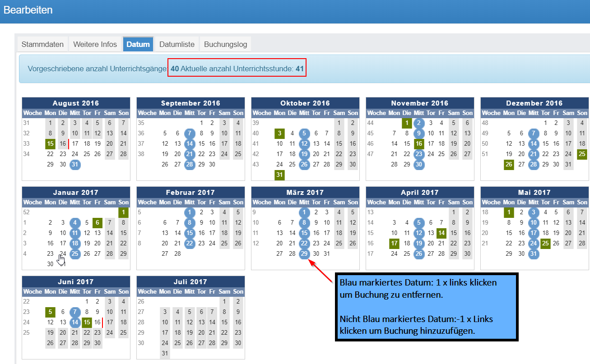Open the Stammdaten tab
Image resolution: width=590 pixels, height=364 pixels.
click(43, 44)
